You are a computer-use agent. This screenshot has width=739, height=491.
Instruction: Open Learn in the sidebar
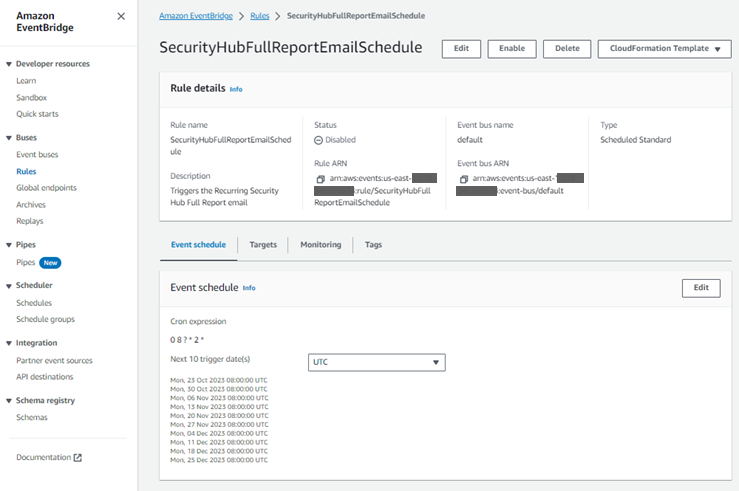[26, 81]
